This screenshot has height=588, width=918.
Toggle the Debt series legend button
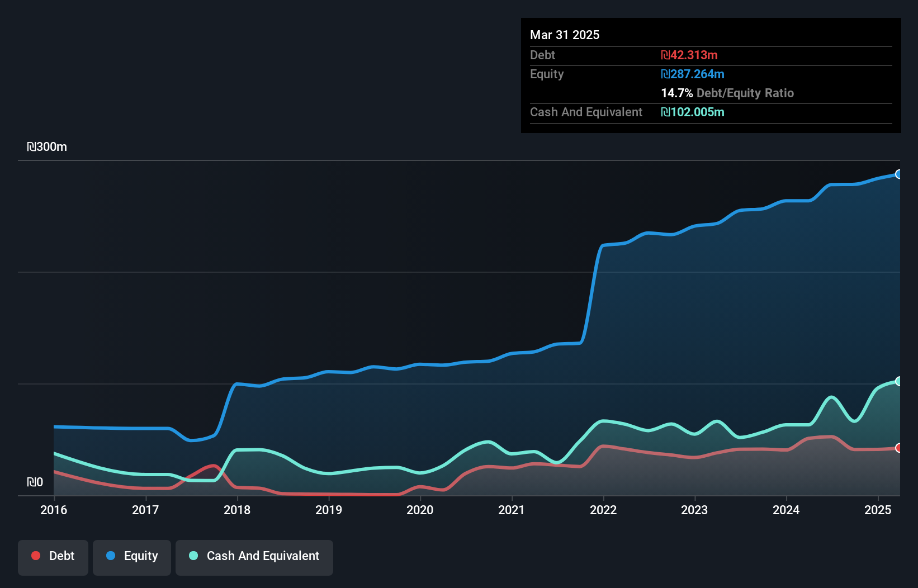tap(53, 557)
